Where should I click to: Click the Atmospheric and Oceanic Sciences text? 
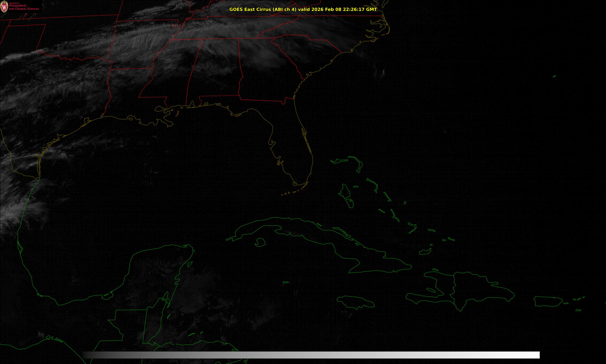24,7
